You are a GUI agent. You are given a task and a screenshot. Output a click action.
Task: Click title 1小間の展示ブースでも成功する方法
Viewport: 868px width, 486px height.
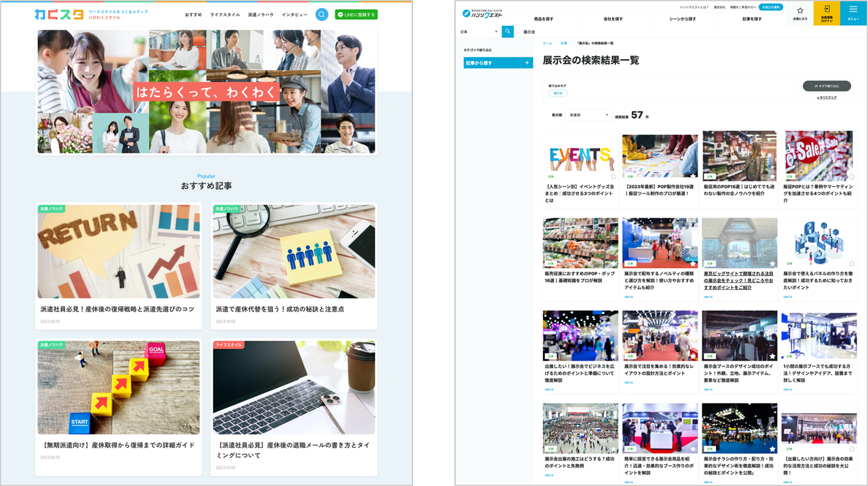pyautogui.click(x=819, y=373)
